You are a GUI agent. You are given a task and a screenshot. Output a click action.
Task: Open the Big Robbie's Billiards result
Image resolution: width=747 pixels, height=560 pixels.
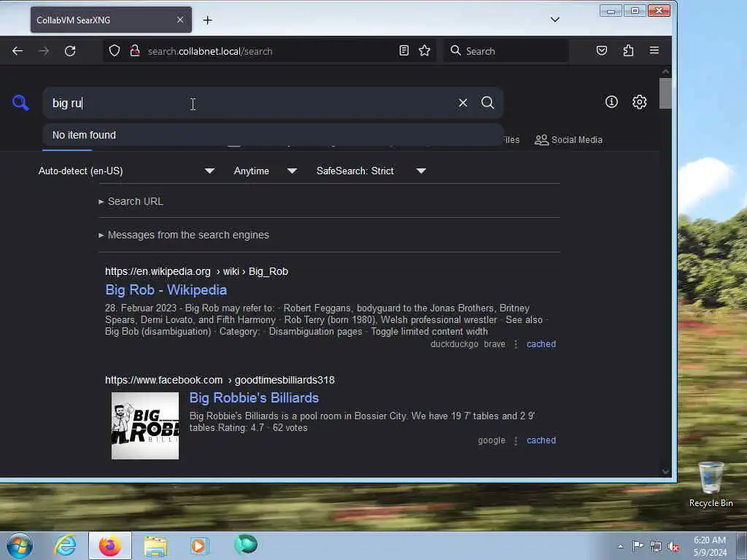(254, 397)
